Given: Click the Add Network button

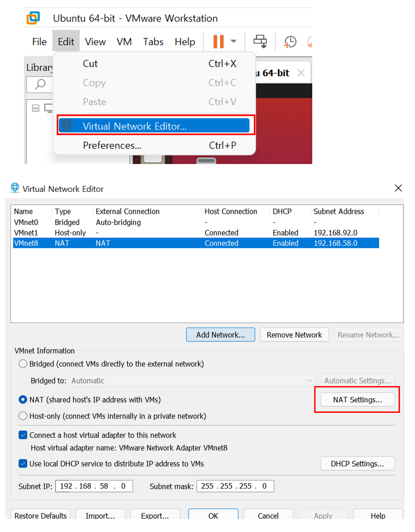Looking at the screenshot, I should (x=220, y=335).
